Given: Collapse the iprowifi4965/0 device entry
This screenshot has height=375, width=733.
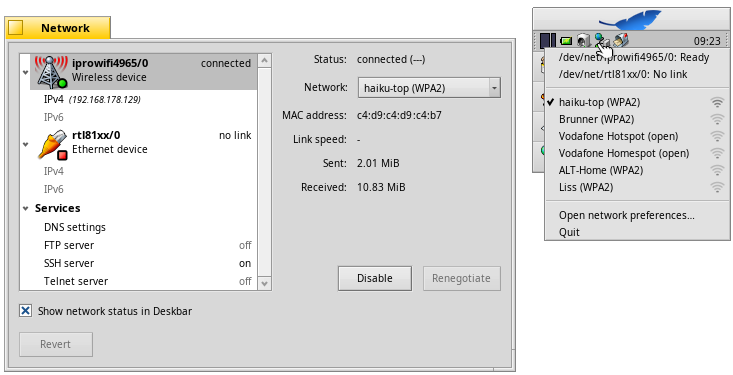Looking at the screenshot, I should click(25, 72).
